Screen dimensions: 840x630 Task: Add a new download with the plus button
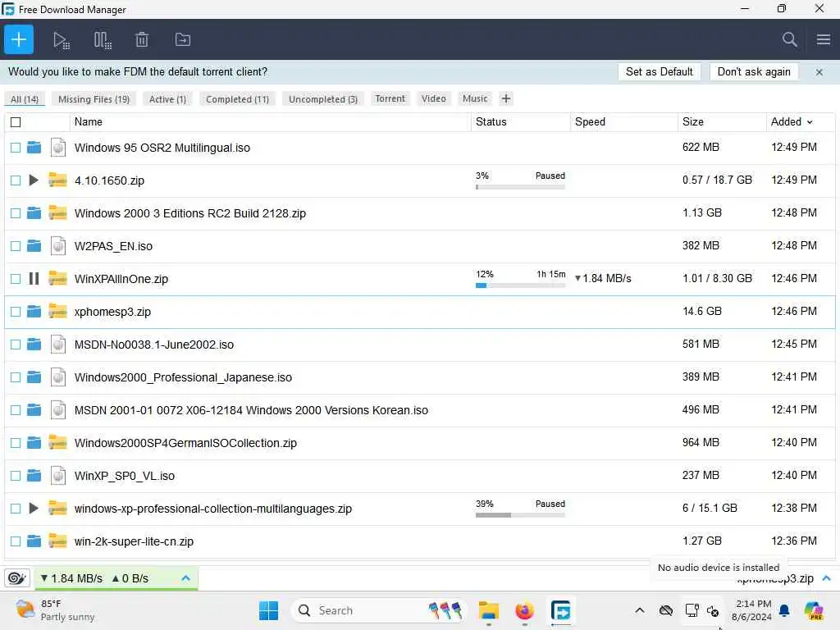click(19, 39)
